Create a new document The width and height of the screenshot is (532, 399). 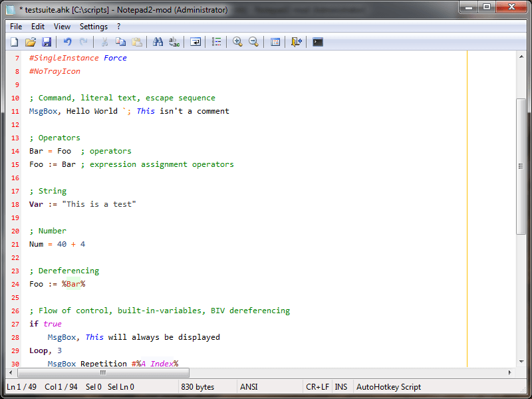[15, 41]
